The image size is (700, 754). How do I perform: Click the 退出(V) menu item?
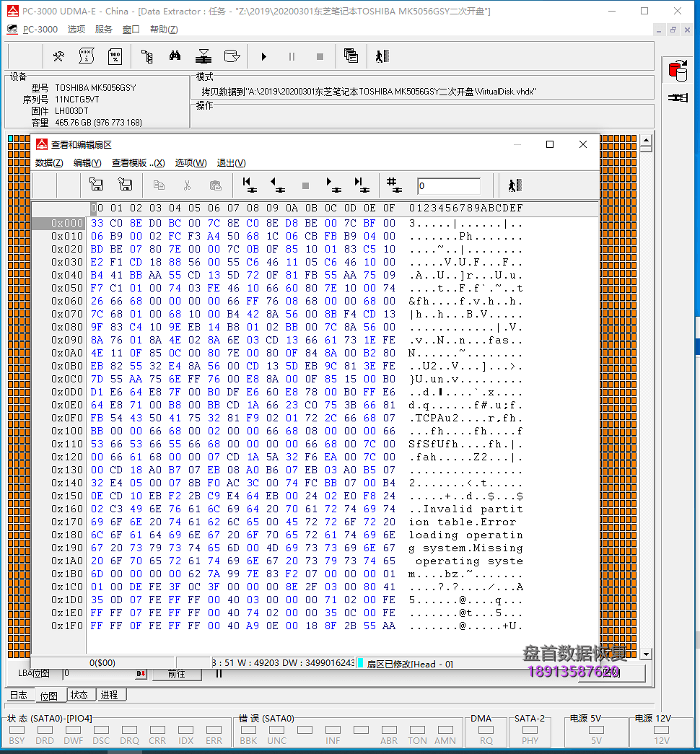(232, 163)
